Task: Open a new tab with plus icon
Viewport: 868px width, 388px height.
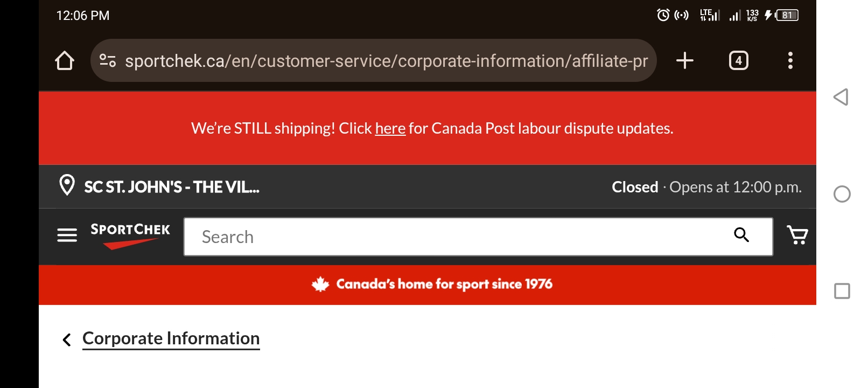Action: (x=684, y=60)
